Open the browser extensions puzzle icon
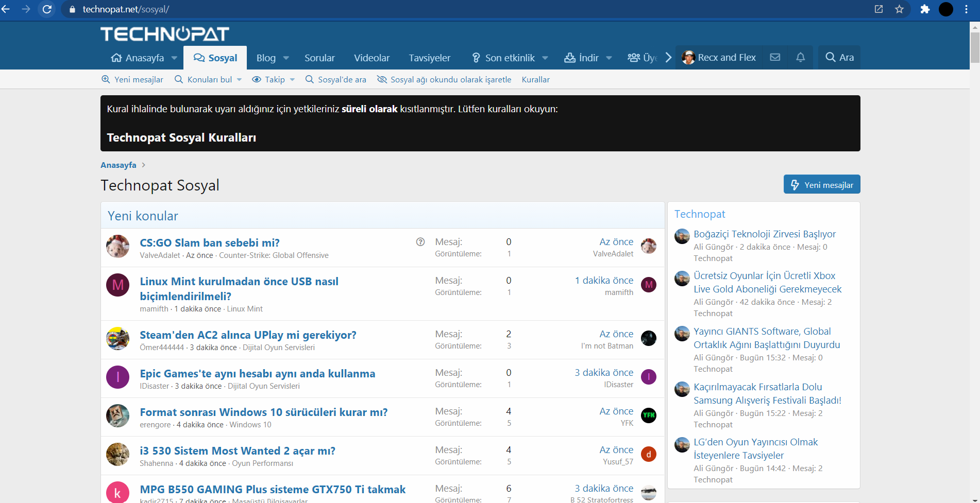 [x=925, y=9]
